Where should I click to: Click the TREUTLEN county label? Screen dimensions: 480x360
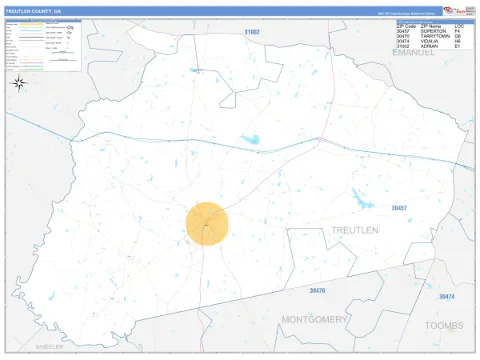pyautogui.click(x=355, y=230)
